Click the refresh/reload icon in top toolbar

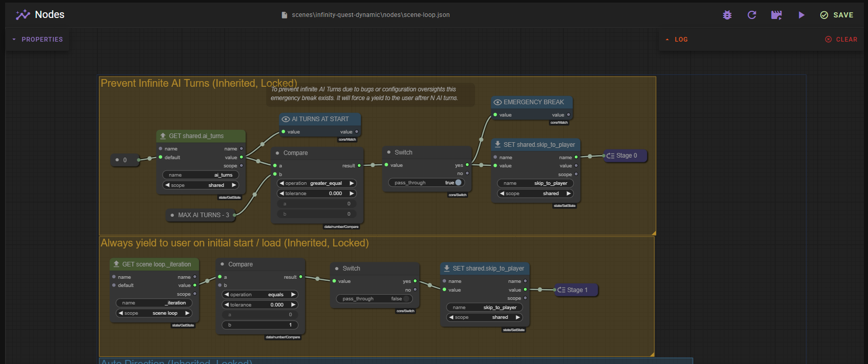coord(752,15)
